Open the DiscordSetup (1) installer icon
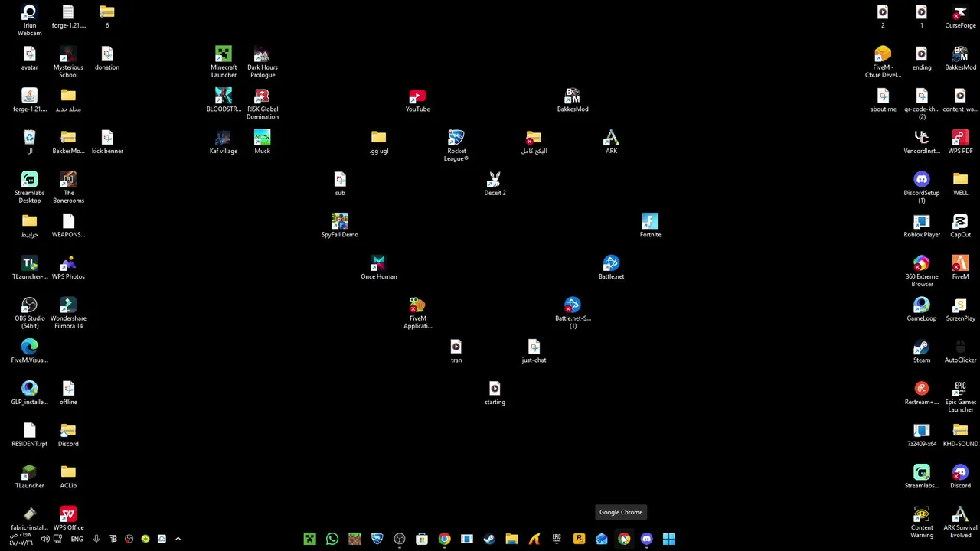 (x=922, y=187)
